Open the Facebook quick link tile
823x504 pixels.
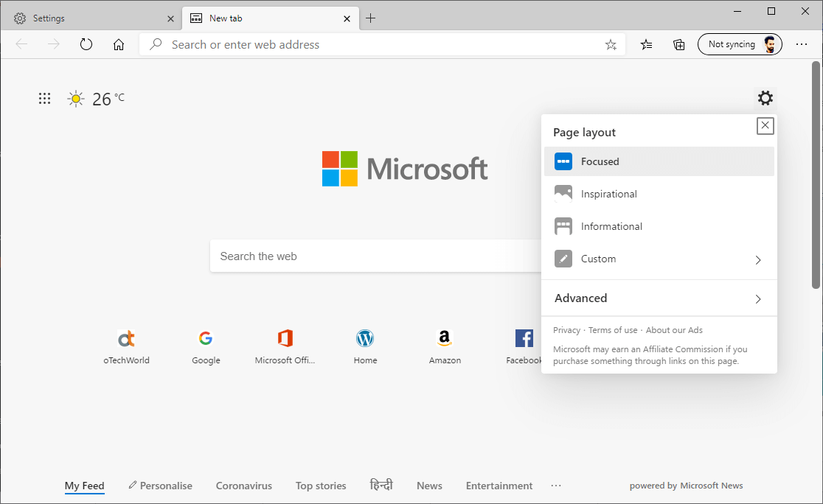tap(524, 346)
